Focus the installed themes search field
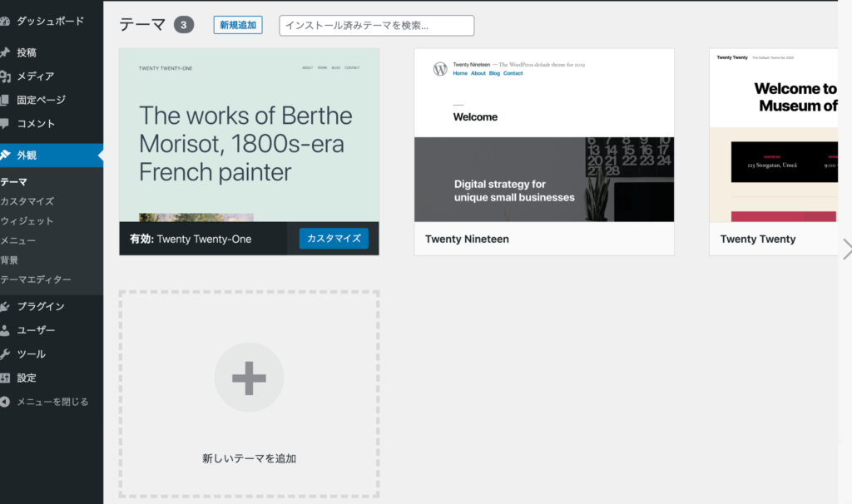Image resolution: width=852 pixels, height=504 pixels. point(376,26)
